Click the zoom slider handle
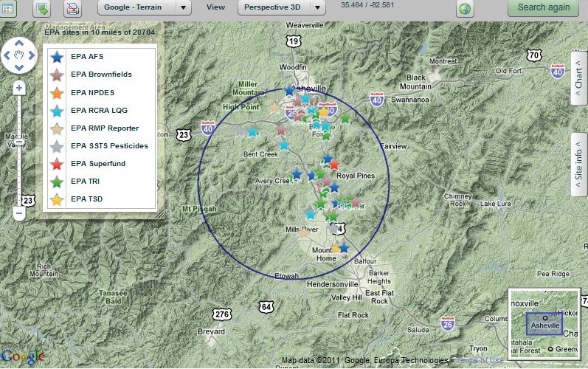 tap(19, 142)
